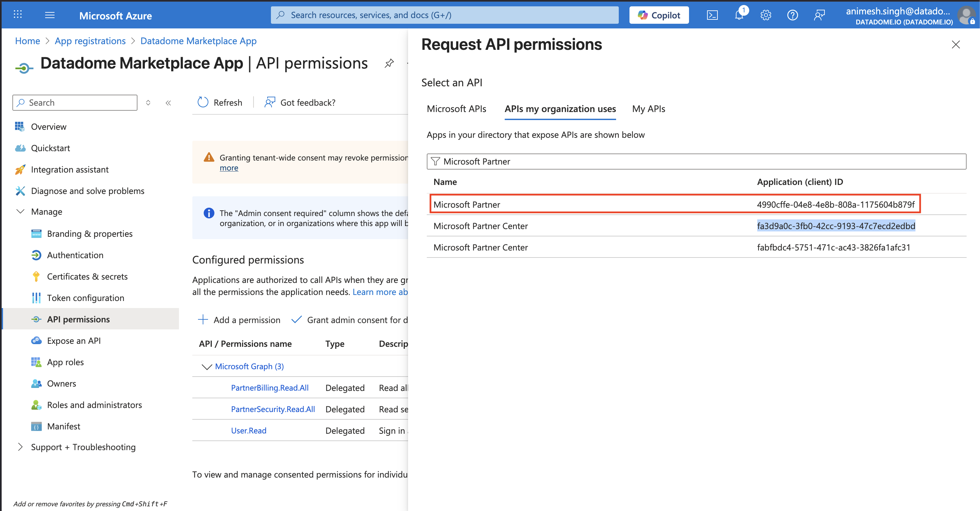Go to Home breadcrumb
980x511 pixels.
coord(27,41)
